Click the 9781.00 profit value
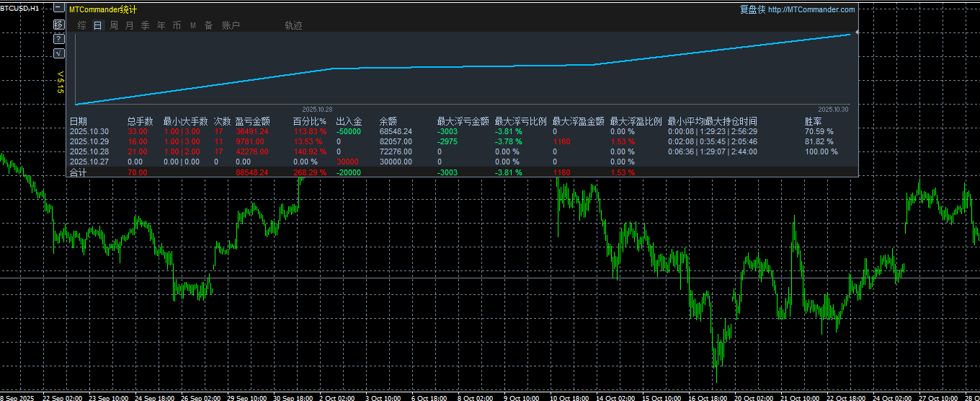980x401 pixels. [250, 141]
